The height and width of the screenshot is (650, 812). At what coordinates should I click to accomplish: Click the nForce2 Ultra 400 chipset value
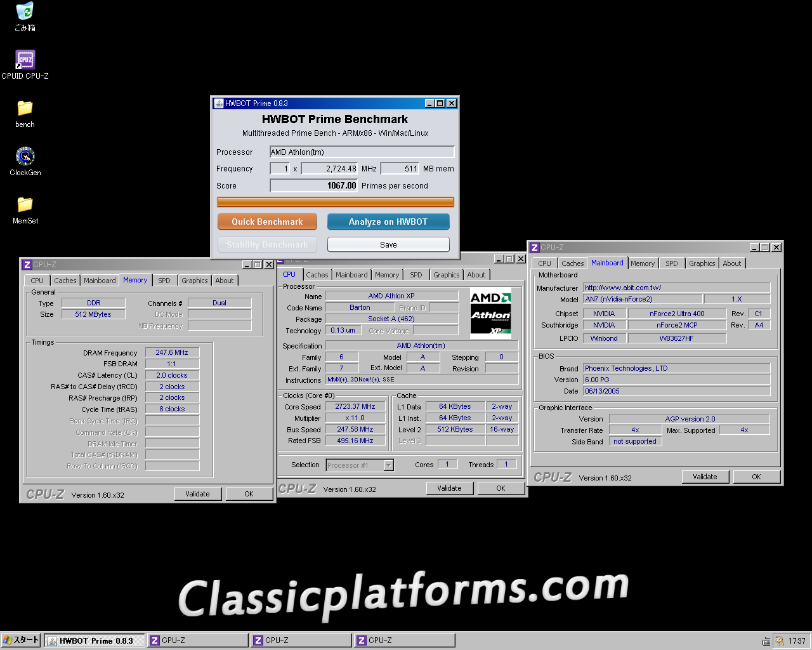pos(677,314)
